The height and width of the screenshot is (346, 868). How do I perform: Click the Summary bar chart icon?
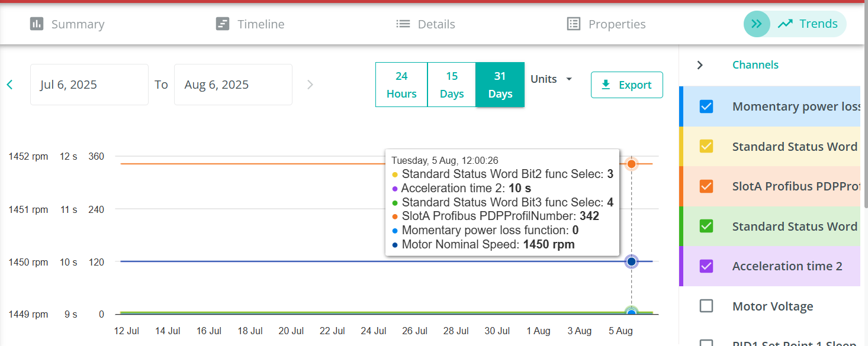click(37, 24)
